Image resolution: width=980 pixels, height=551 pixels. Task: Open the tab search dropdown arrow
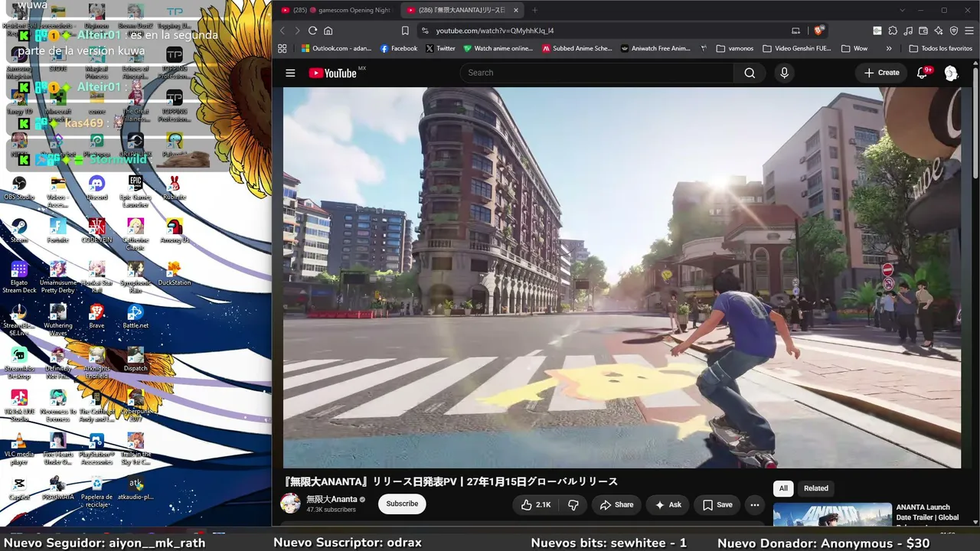pos(903,10)
